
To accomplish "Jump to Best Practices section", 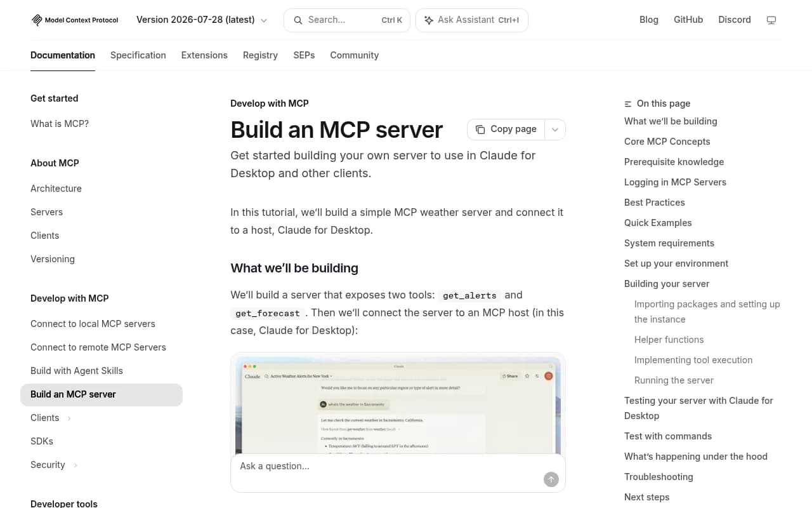I will coord(655,203).
